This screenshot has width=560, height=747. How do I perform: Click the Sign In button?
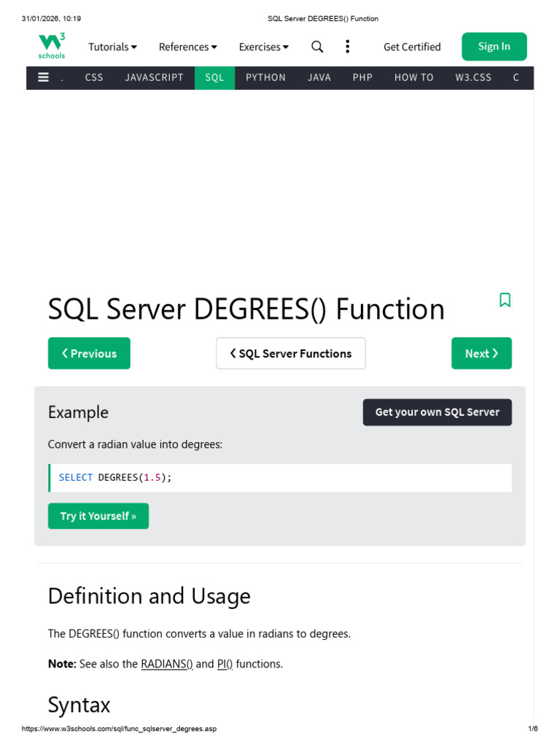(x=494, y=46)
